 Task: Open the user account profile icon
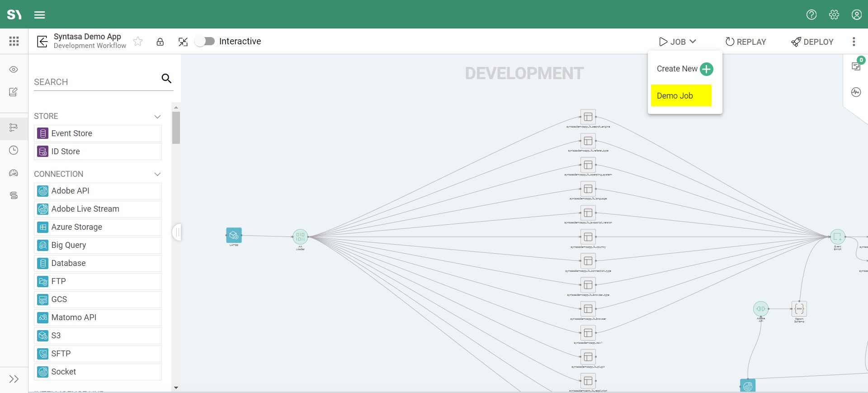(x=856, y=15)
